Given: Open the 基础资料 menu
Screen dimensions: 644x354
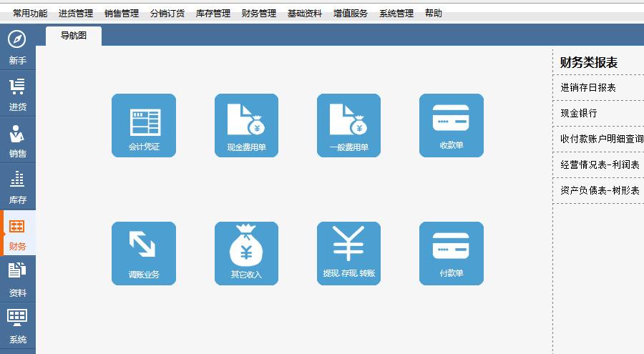Looking at the screenshot, I should point(304,13).
